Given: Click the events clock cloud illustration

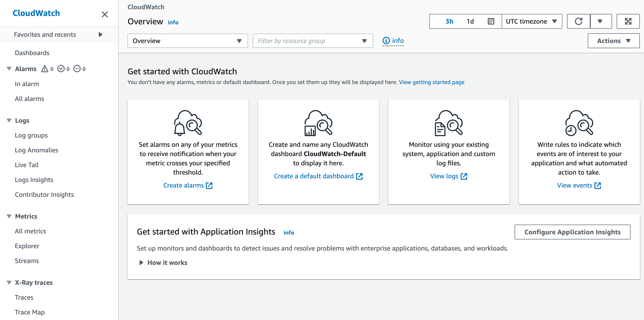Looking at the screenshot, I should click(x=579, y=123).
